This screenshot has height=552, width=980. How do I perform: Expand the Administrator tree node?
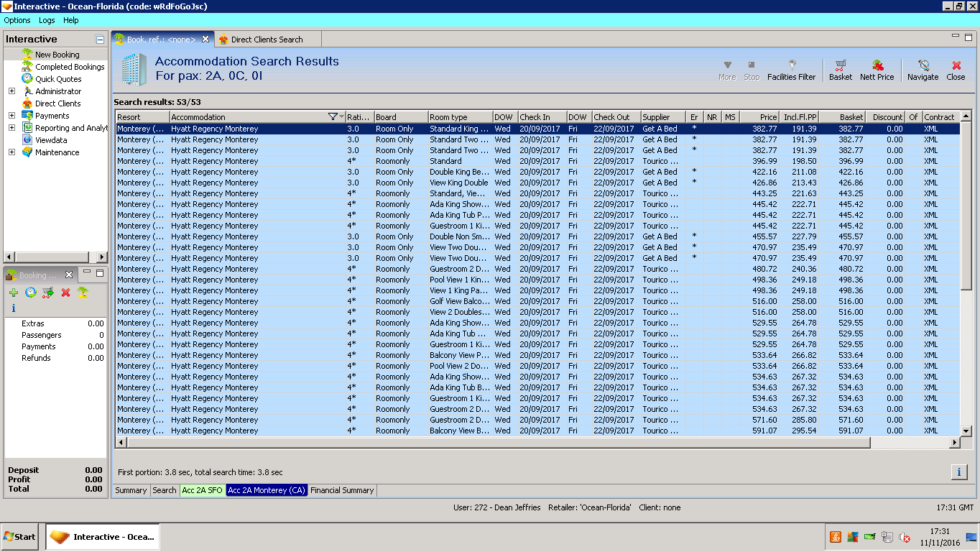tap(11, 91)
